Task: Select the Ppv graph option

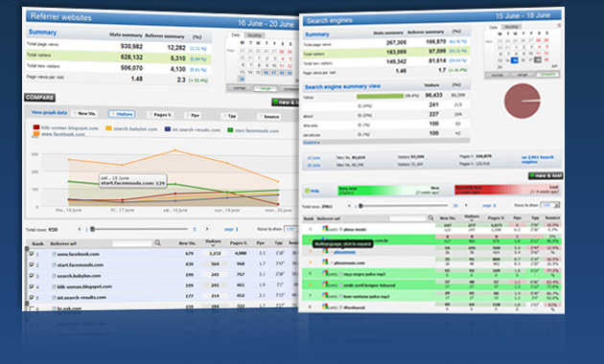Action: coord(193,115)
